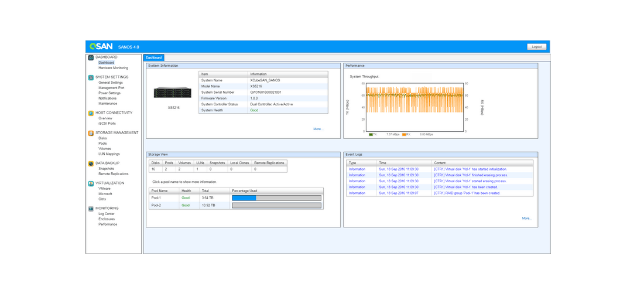Open VMware virtualization page
Image resolution: width=644 pixels, height=293 pixels.
click(104, 189)
